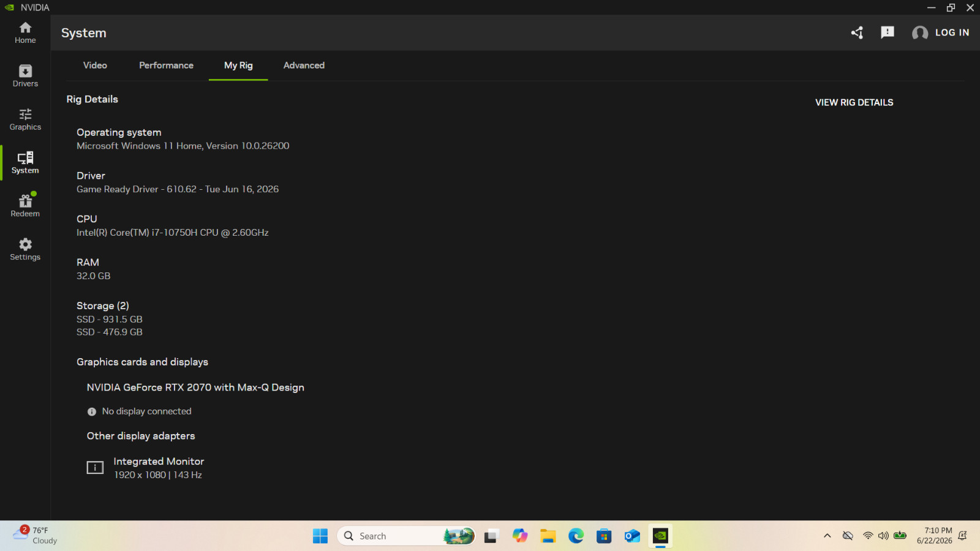Screen dimensions: 980x551
Task: Switch to the Performance tab
Action: point(166,66)
